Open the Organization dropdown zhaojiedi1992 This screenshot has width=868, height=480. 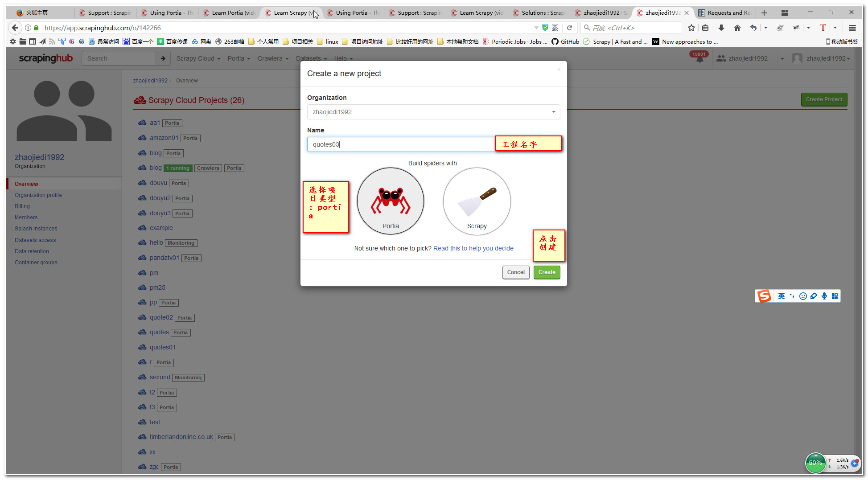click(x=433, y=112)
